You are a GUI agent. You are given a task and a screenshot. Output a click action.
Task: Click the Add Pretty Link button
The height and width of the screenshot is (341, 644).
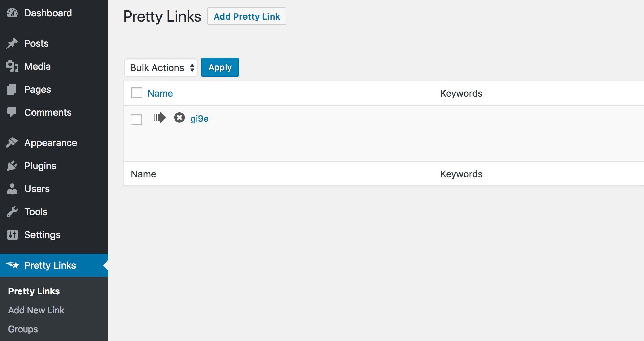click(247, 16)
